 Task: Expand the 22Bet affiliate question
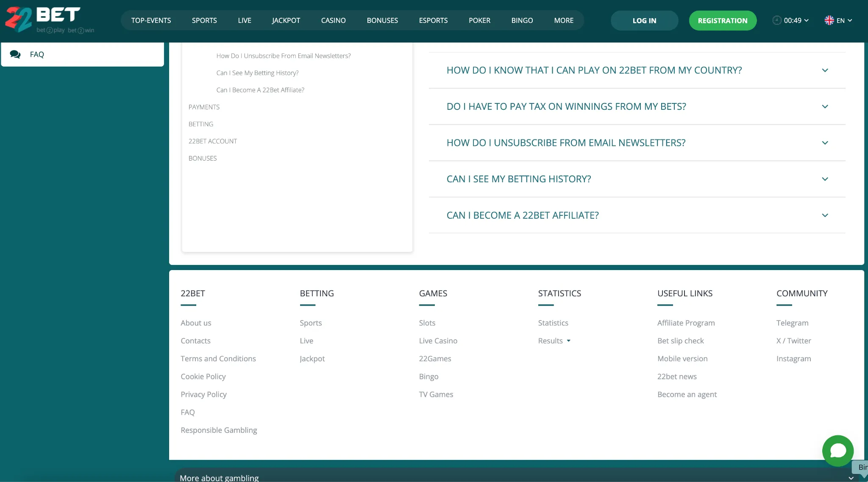point(637,215)
